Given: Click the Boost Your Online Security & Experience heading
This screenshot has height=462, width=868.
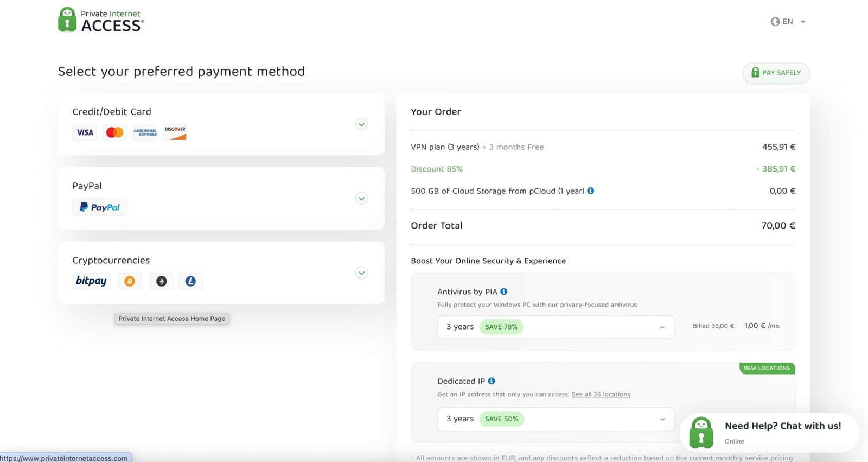Looking at the screenshot, I should 488,261.
